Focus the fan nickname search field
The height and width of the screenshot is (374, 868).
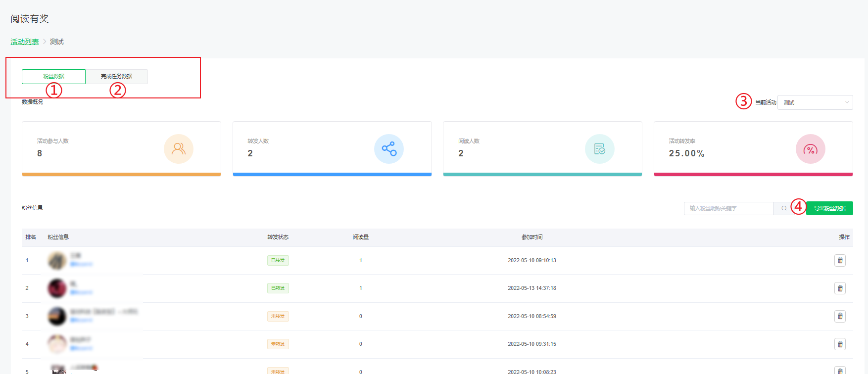[728, 208]
